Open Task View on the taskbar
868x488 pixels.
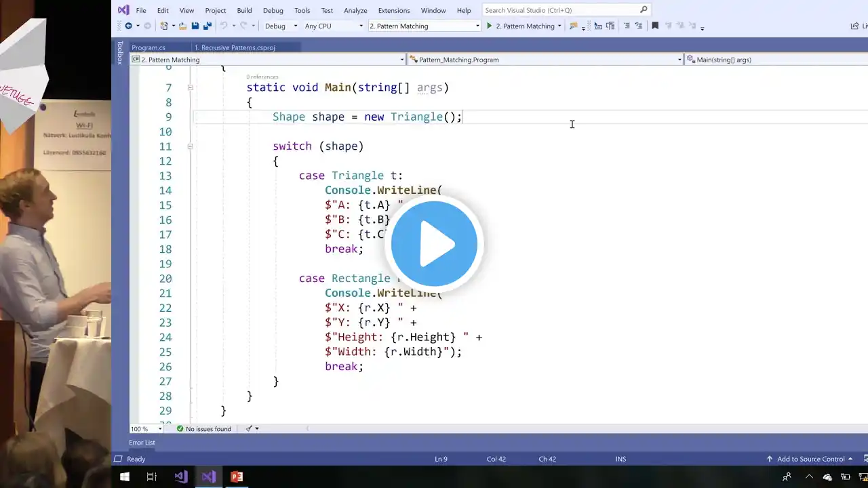(152, 477)
